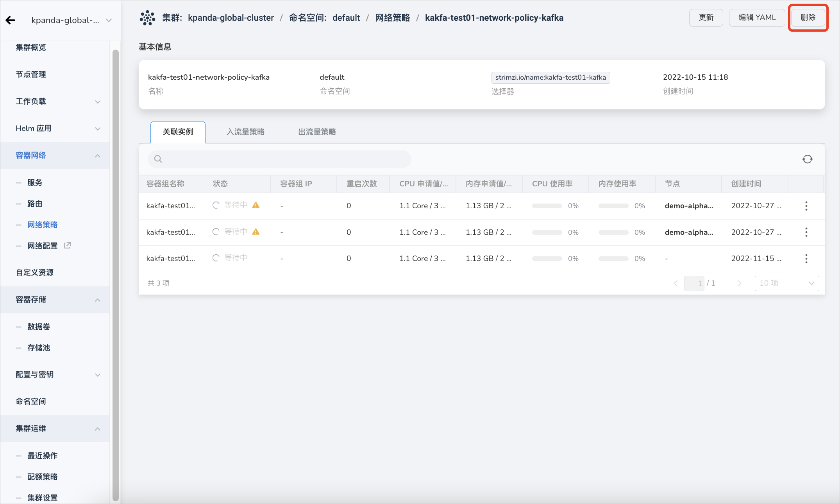Click warning icon on first pod status
The width and height of the screenshot is (840, 504).
tap(256, 205)
